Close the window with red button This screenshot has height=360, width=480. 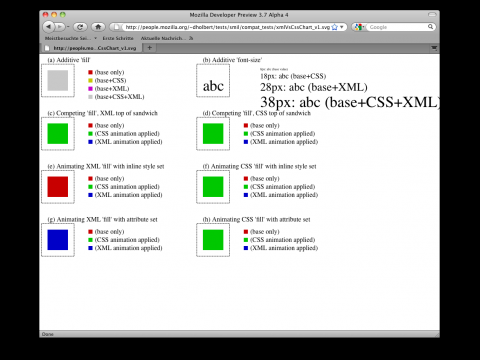(x=46, y=15)
